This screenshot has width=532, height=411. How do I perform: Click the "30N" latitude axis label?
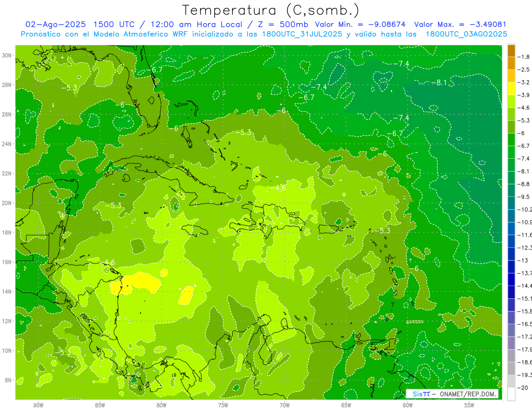point(6,55)
